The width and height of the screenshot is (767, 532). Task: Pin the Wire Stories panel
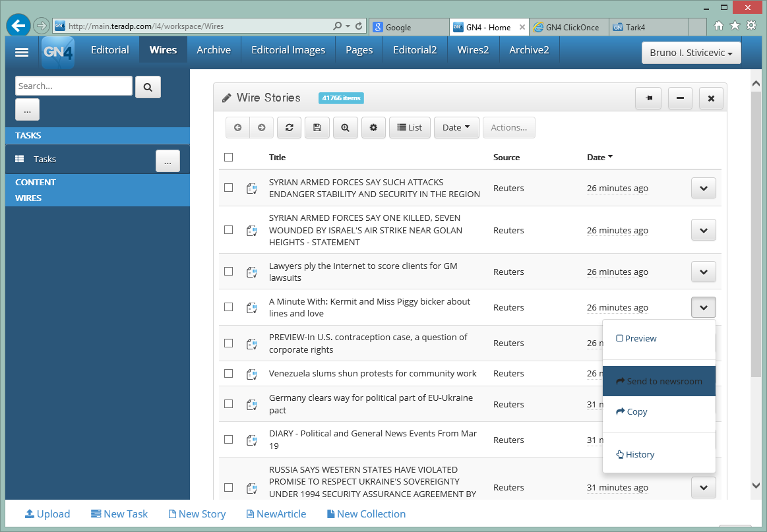pyautogui.click(x=649, y=98)
